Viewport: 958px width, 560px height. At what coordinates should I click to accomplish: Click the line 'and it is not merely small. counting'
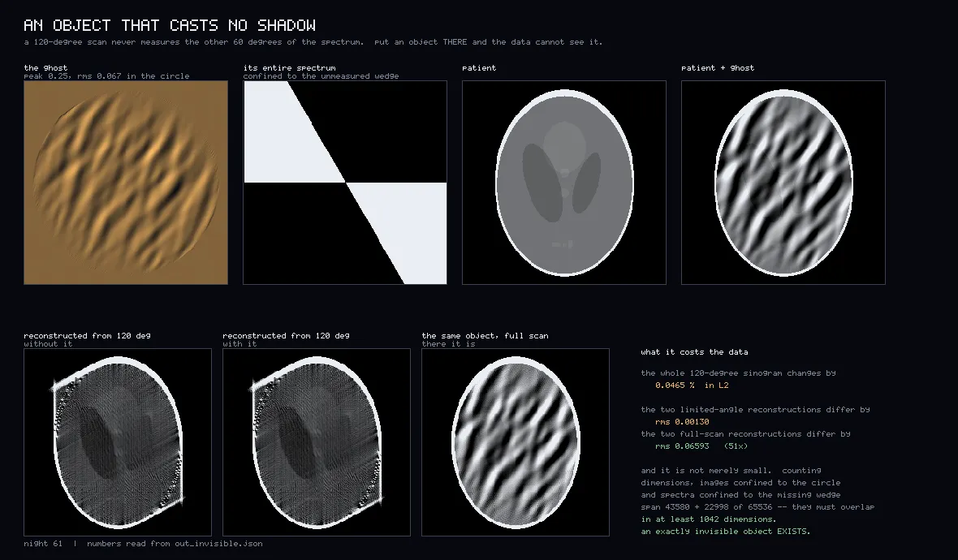[x=731, y=471]
